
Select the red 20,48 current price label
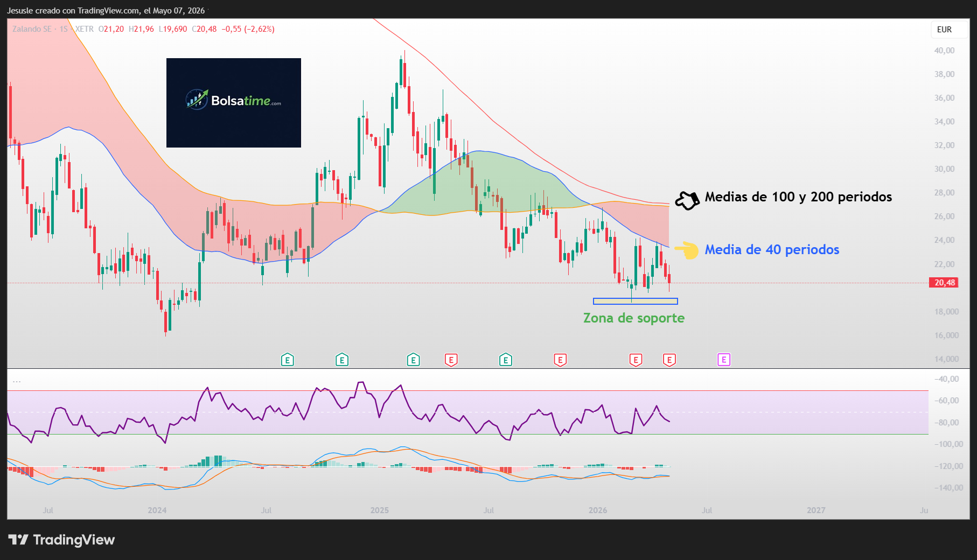click(x=944, y=283)
